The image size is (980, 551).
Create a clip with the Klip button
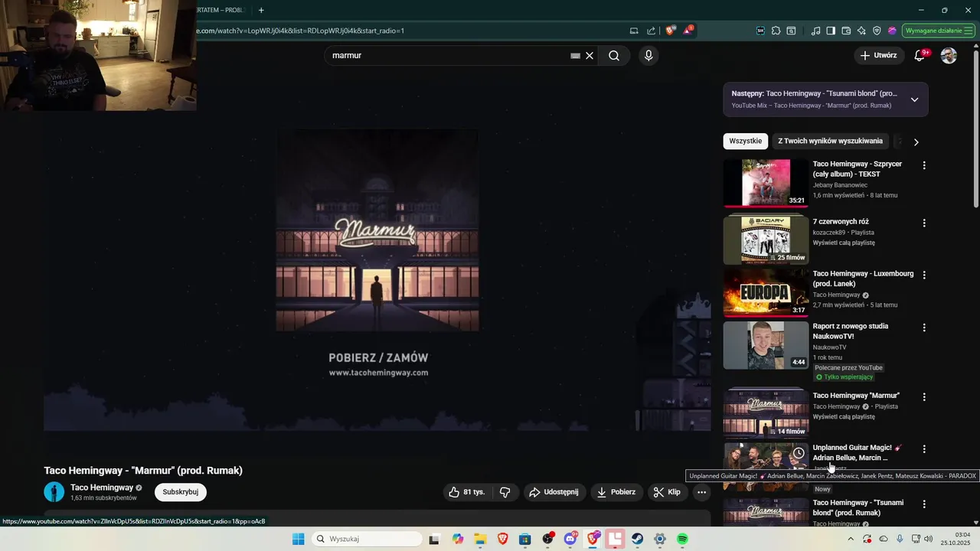pyautogui.click(x=667, y=492)
